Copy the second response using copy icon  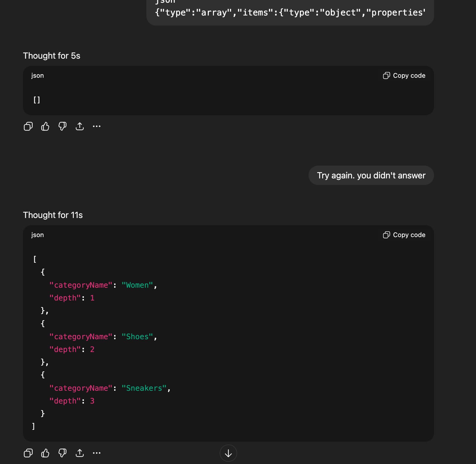pyautogui.click(x=28, y=453)
